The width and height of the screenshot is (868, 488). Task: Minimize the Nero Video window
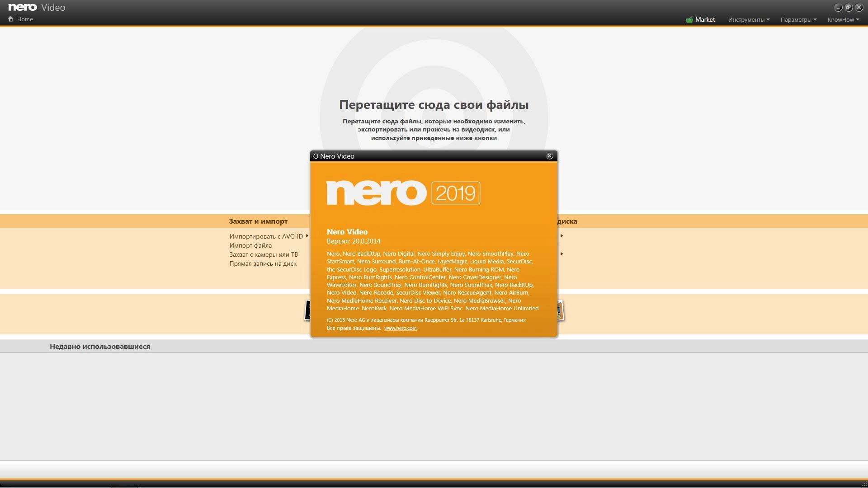click(x=838, y=8)
